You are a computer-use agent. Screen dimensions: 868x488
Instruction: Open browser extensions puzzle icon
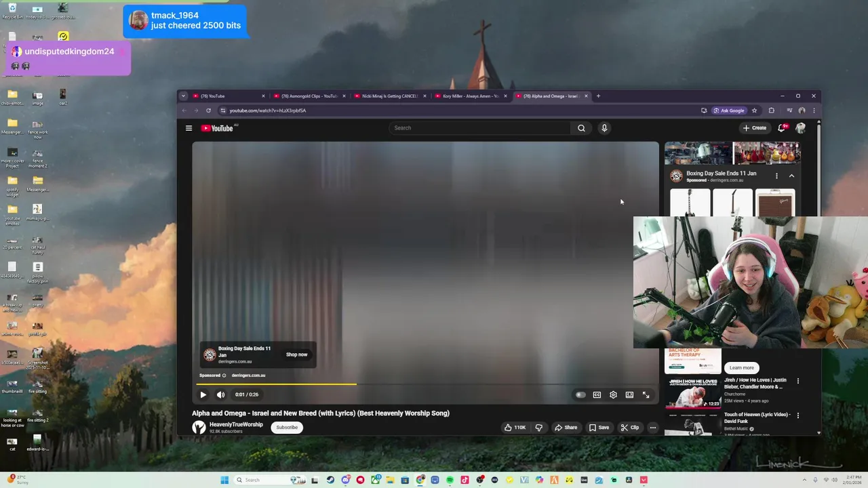[x=771, y=110]
